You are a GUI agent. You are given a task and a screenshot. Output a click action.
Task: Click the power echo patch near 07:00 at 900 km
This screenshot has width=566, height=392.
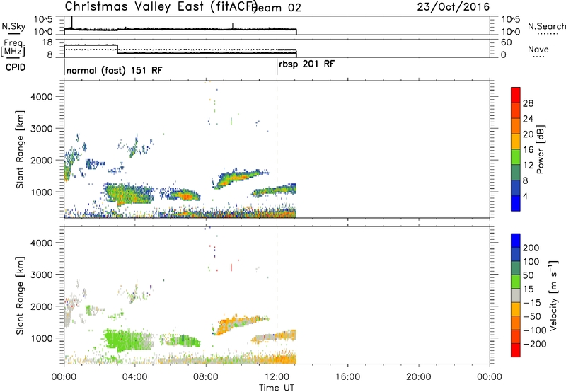click(x=184, y=195)
